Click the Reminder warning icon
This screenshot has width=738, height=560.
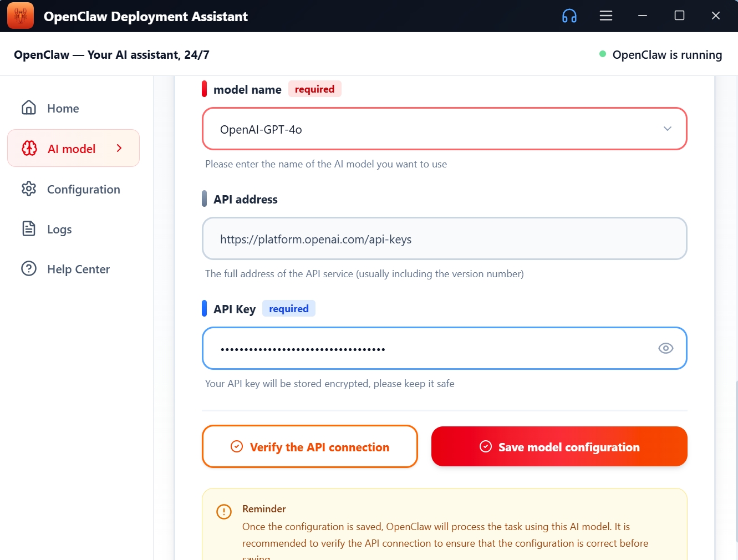[224, 512]
